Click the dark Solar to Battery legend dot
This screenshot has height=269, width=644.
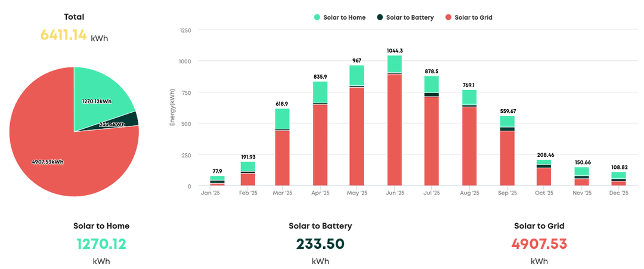coord(380,17)
